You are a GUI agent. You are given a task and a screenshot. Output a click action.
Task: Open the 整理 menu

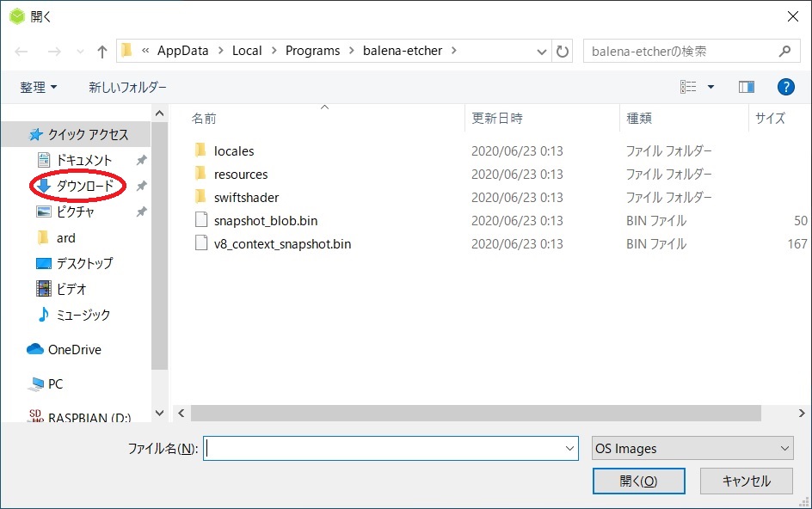[x=39, y=87]
